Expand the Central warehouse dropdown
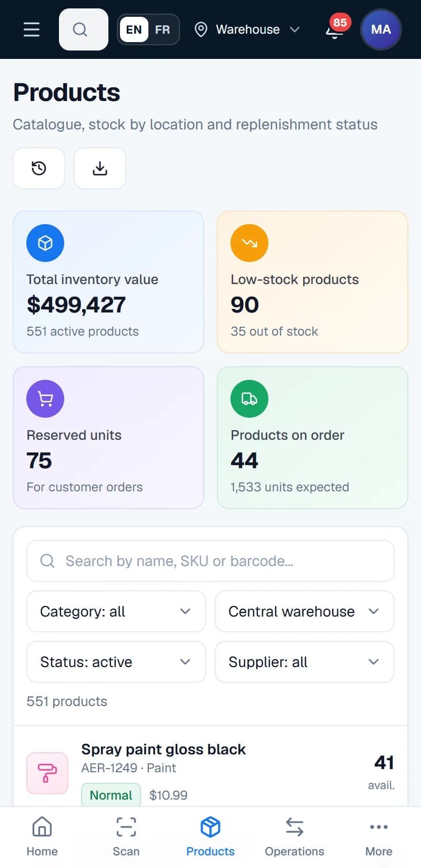This screenshot has width=421, height=868. click(305, 611)
